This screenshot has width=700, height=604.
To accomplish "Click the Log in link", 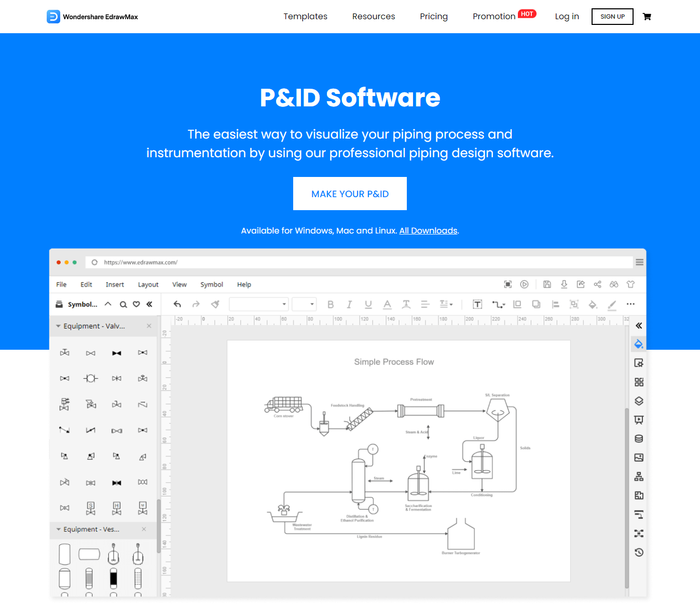I will pyautogui.click(x=567, y=17).
